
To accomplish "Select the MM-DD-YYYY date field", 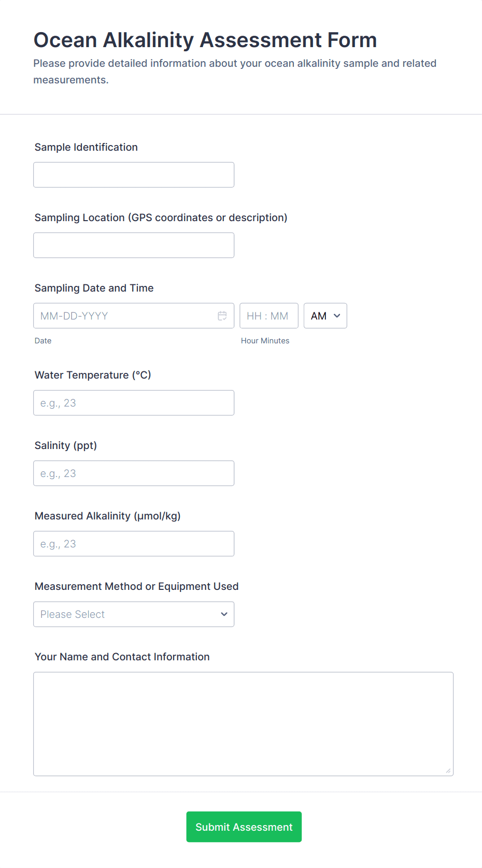I will pyautogui.click(x=124, y=316).
